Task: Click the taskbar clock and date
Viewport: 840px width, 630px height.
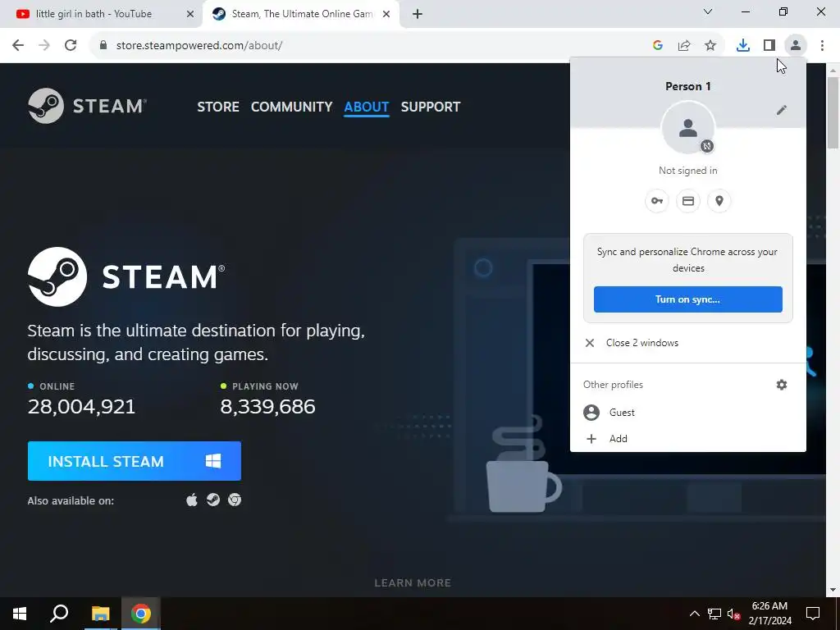Action: point(769,614)
